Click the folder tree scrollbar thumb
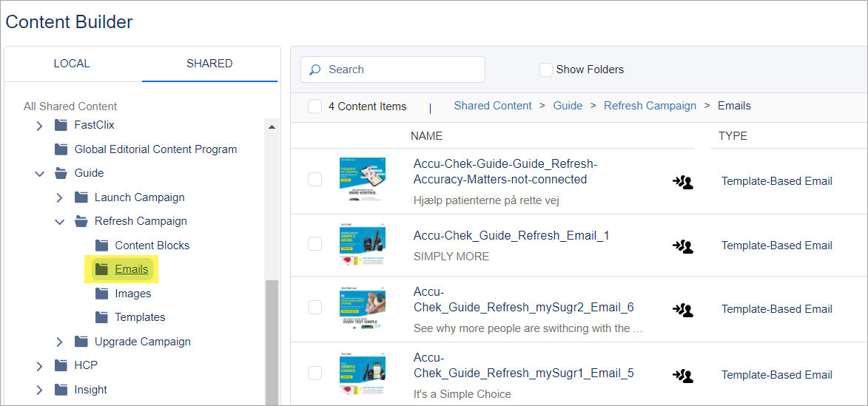This screenshot has height=406, width=868. [x=272, y=342]
